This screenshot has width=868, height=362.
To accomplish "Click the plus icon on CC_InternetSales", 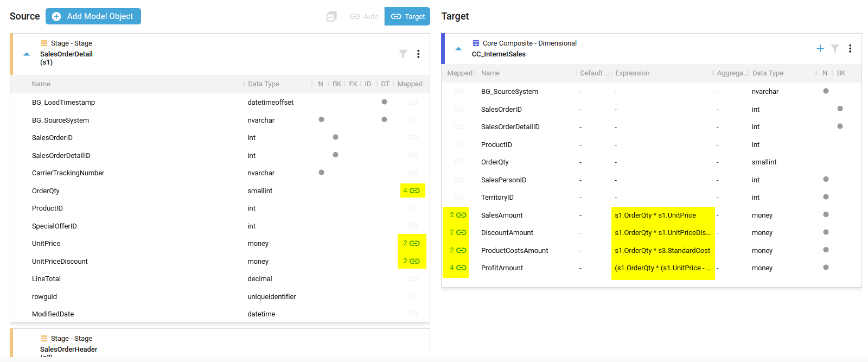I will 820,49.
